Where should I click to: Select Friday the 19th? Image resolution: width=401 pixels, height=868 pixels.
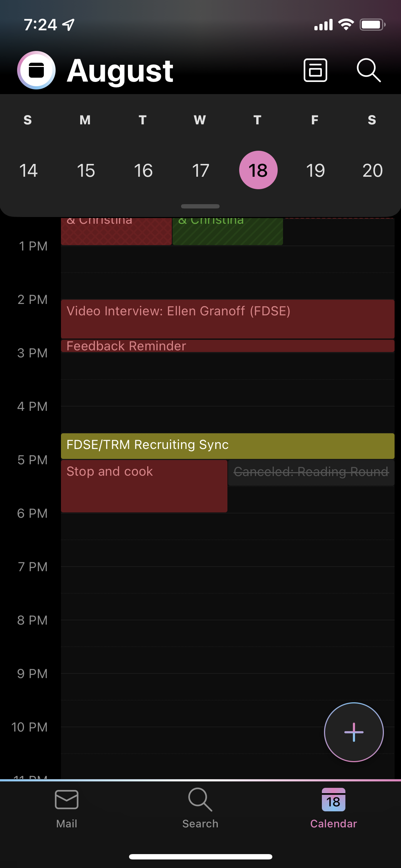pos(315,170)
